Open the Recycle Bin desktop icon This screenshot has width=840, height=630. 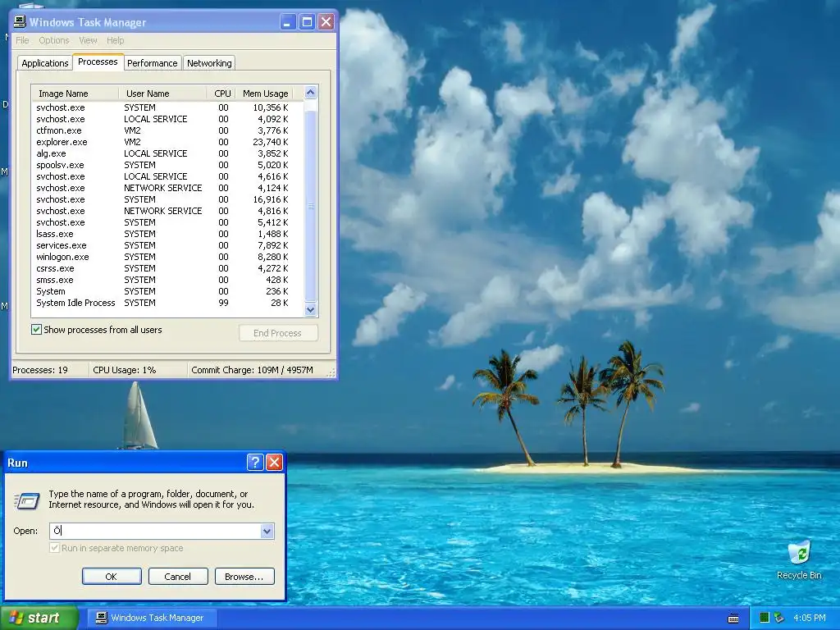click(799, 560)
